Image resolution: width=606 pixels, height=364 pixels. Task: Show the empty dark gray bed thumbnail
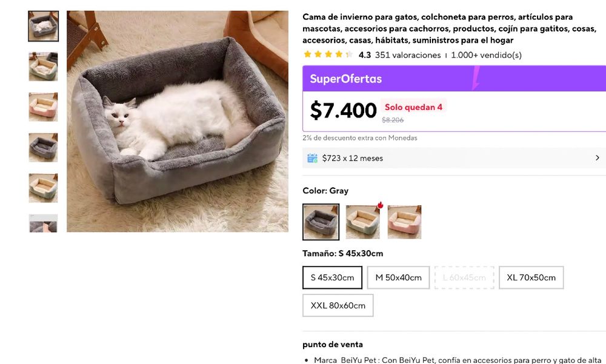43,148
